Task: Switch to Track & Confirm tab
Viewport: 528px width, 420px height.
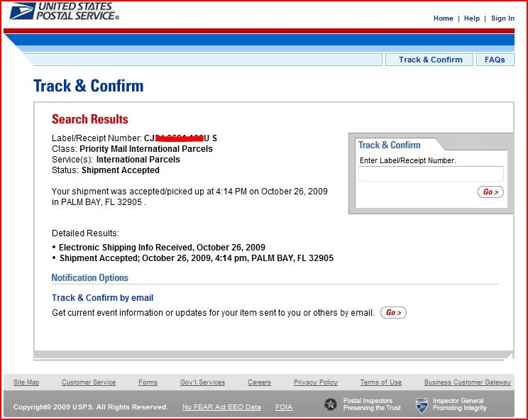Action: tap(429, 60)
